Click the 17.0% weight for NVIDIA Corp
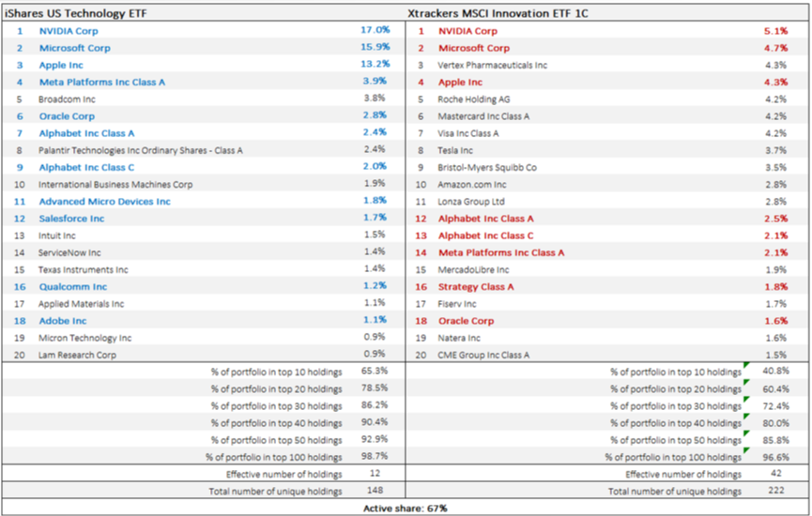Viewport: 812px width, 516px height. click(x=375, y=30)
